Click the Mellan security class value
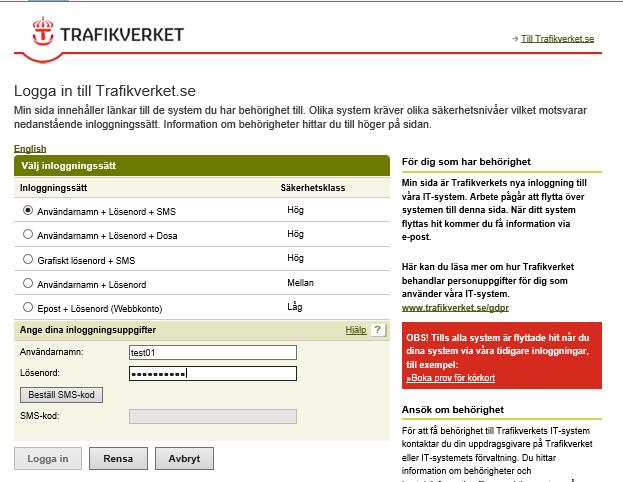This screenshot has width=623, height=482. click(x=300, y=283)
